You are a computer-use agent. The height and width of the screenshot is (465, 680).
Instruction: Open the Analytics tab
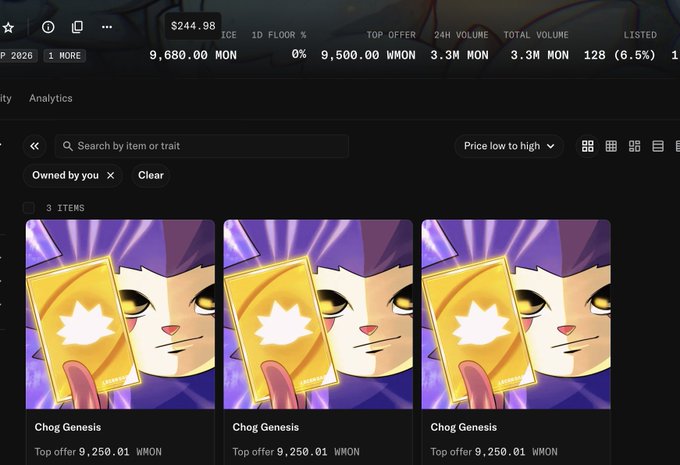[51, 98]
